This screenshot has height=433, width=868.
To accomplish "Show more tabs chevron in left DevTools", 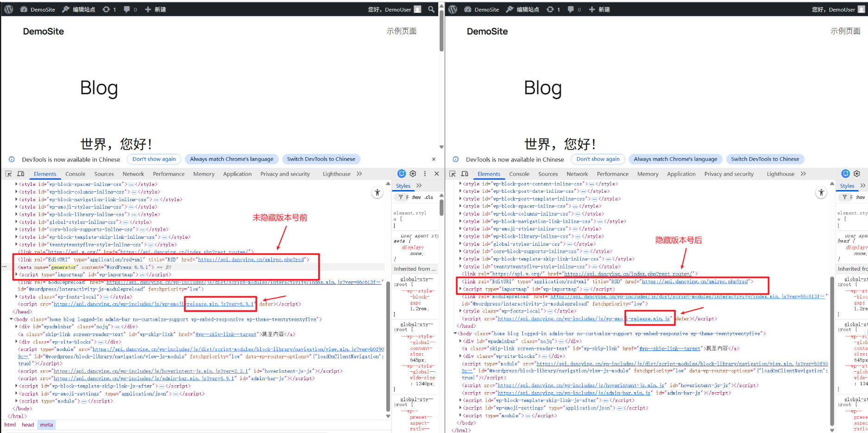I will point(359,174).
